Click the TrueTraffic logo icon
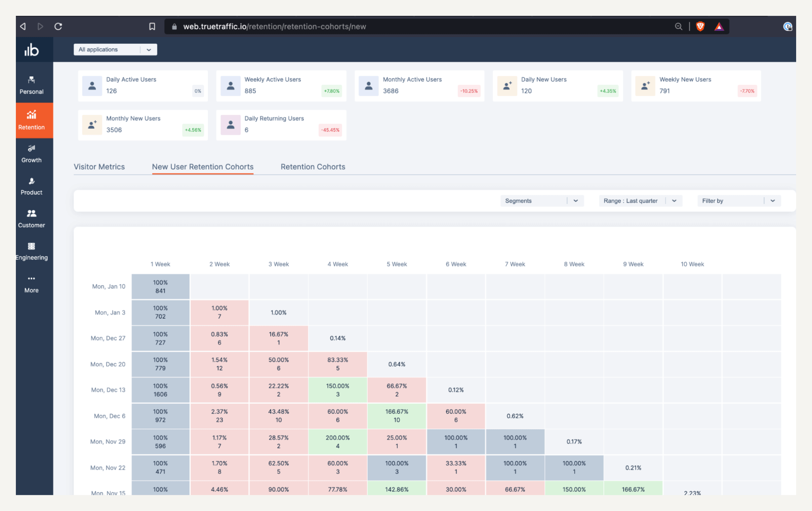 [31, 50]
